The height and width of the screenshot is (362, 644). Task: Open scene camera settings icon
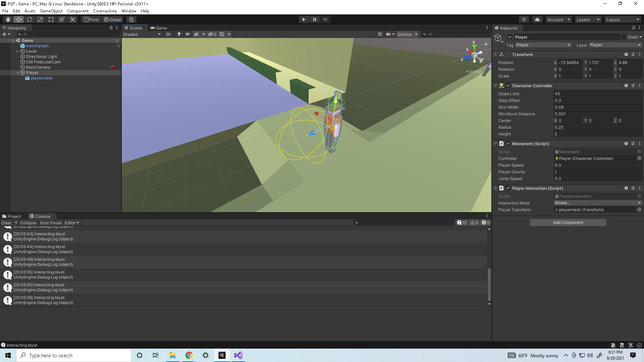tap(388, 34)
